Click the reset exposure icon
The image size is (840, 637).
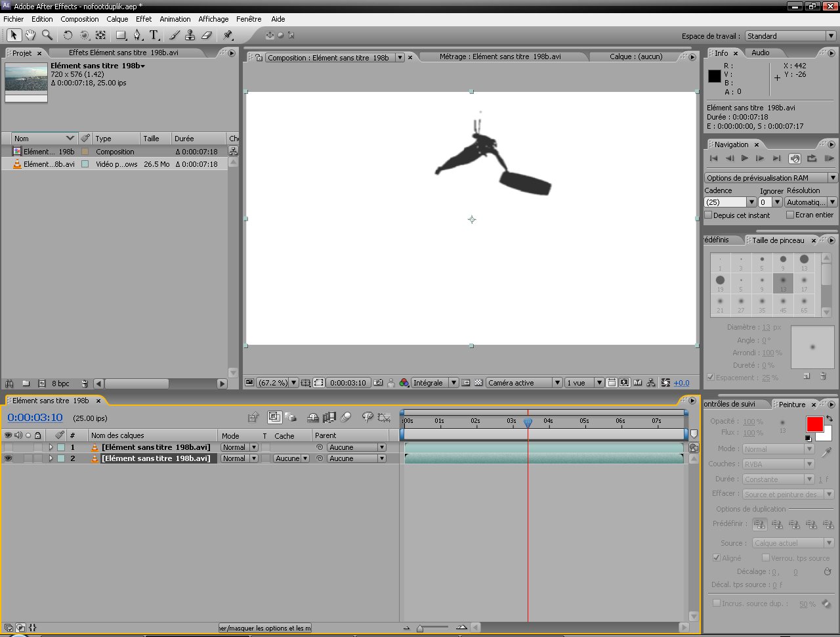click(x=666, y=383)
